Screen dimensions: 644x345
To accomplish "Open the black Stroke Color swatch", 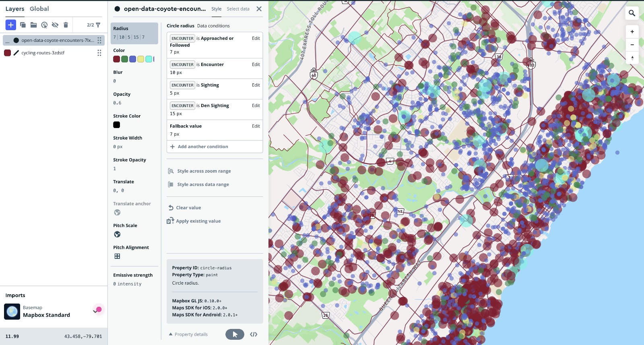I will coord(117,125).
